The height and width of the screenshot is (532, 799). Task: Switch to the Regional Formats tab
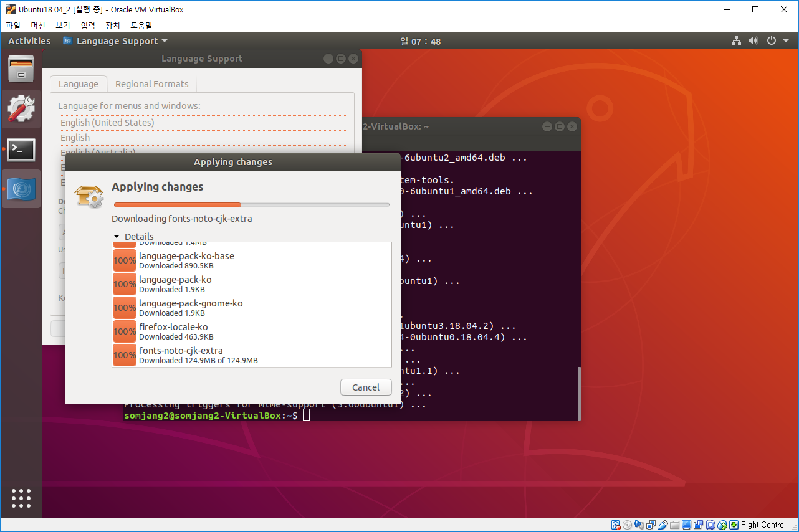[151, 84]
